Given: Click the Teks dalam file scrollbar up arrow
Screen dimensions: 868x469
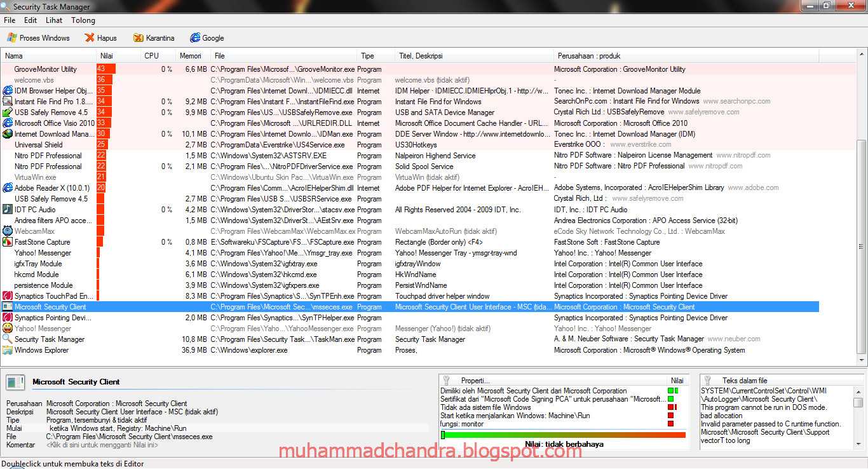Looking at the screenshot, I should coord(858,391).
